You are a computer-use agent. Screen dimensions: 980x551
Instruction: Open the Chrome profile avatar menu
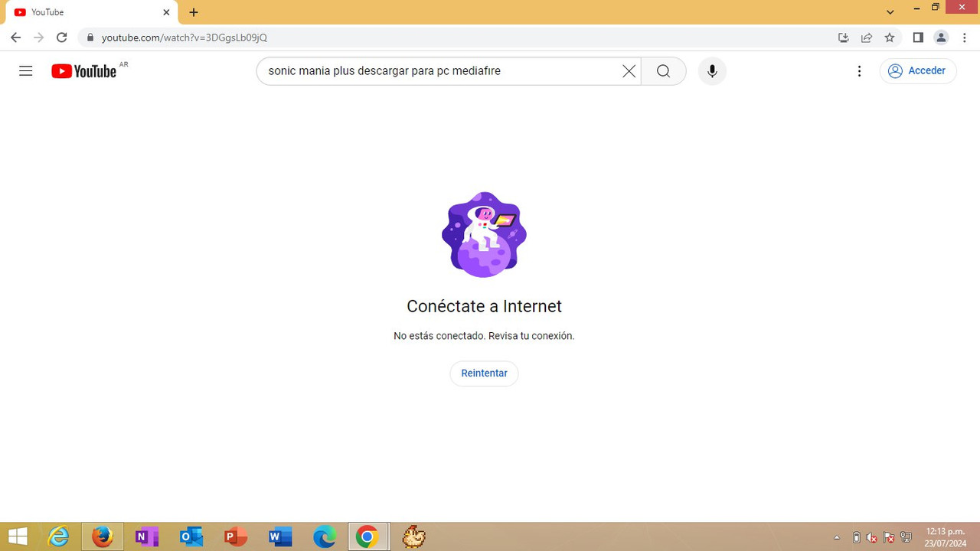(x=941, y=37)
